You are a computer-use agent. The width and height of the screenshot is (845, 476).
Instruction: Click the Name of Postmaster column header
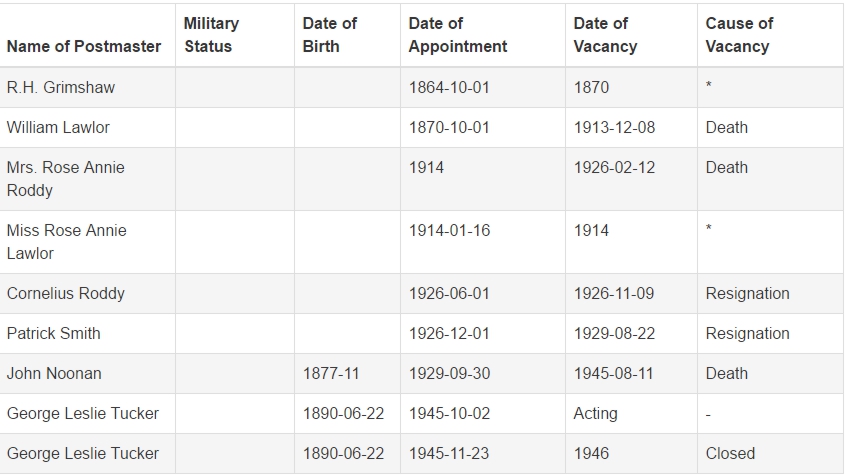(x=84, y=46)
